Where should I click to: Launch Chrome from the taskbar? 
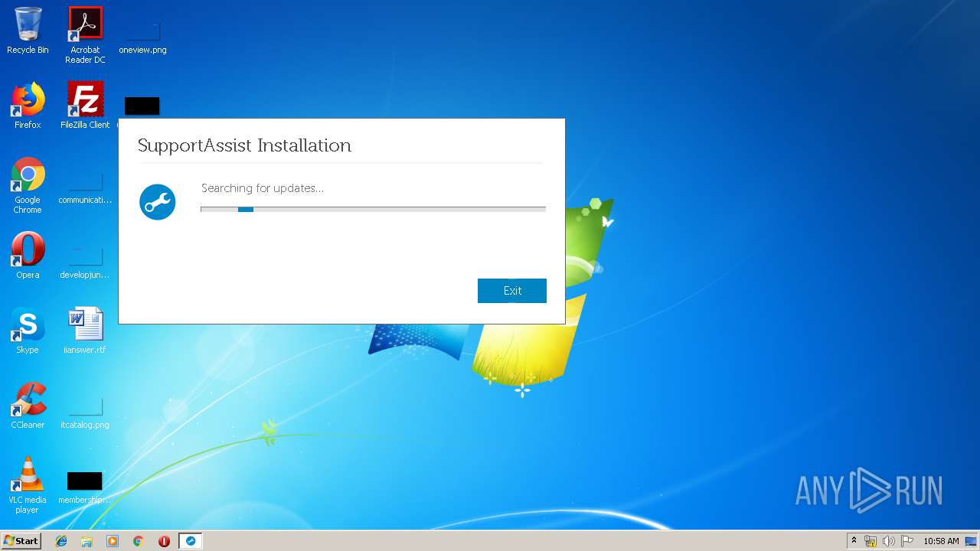click(139, 541)
